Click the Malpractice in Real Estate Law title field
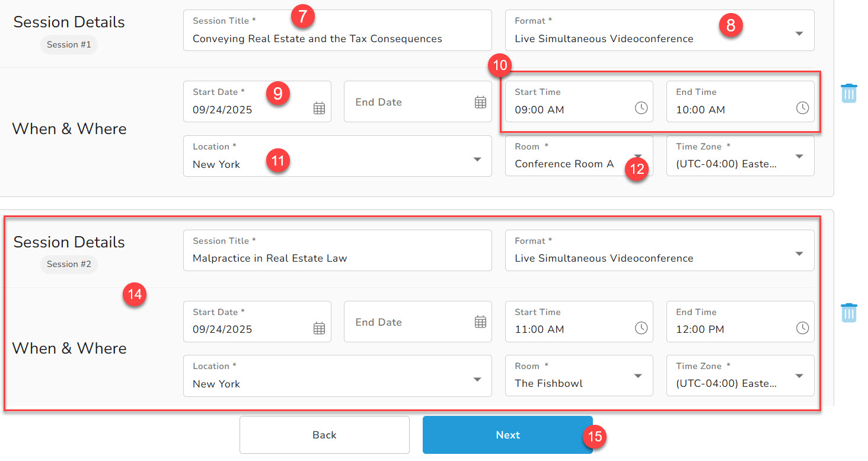Screen dimensions: 868x461 [x=337, y=258]
